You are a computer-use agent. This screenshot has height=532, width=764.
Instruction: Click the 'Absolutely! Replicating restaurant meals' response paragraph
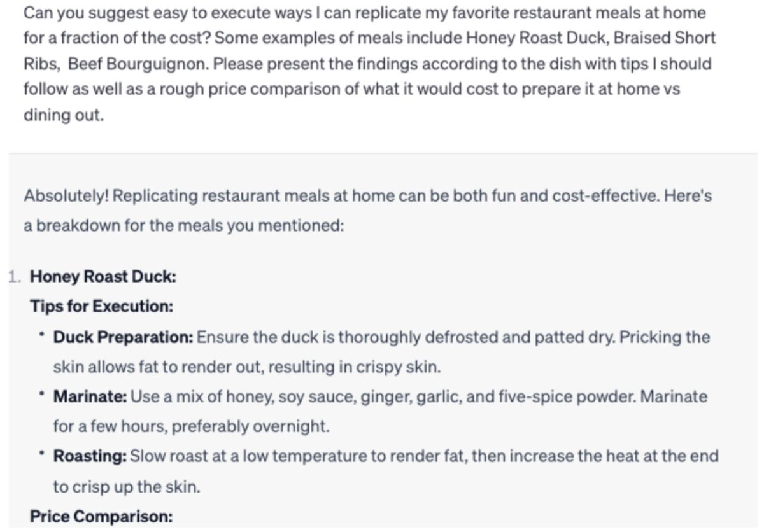point(367,211)
